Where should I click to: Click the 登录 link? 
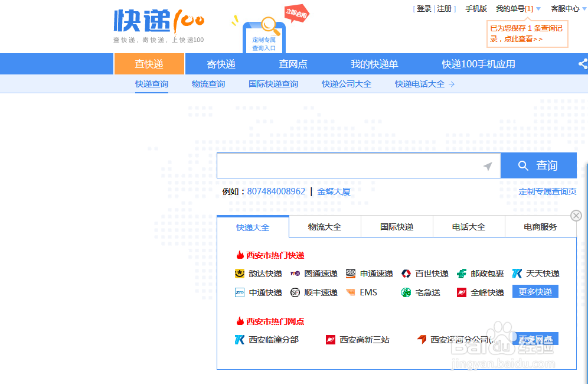click(x=424, y=9)
